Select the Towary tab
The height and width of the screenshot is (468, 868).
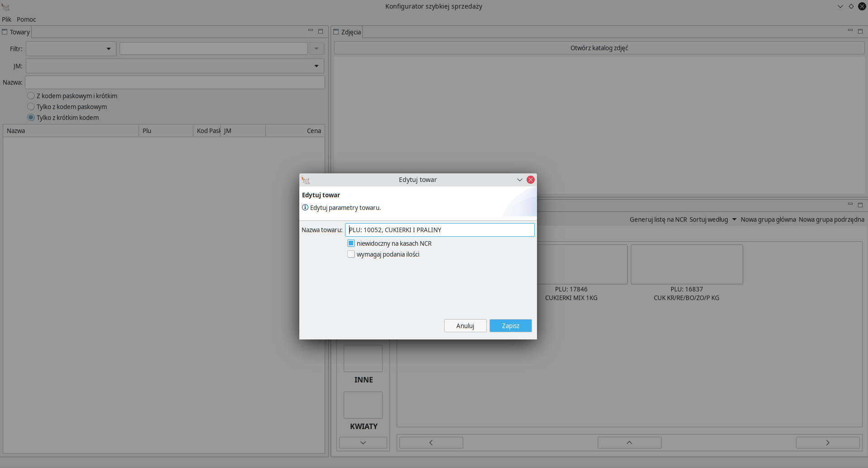(x=16, y=32)
